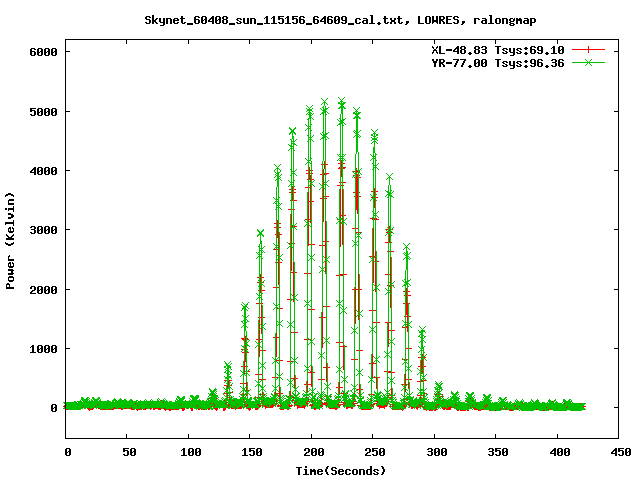Click the x-axis tick label 400
The height and width of the screenshot is (480, 640).
click(560, 452)
